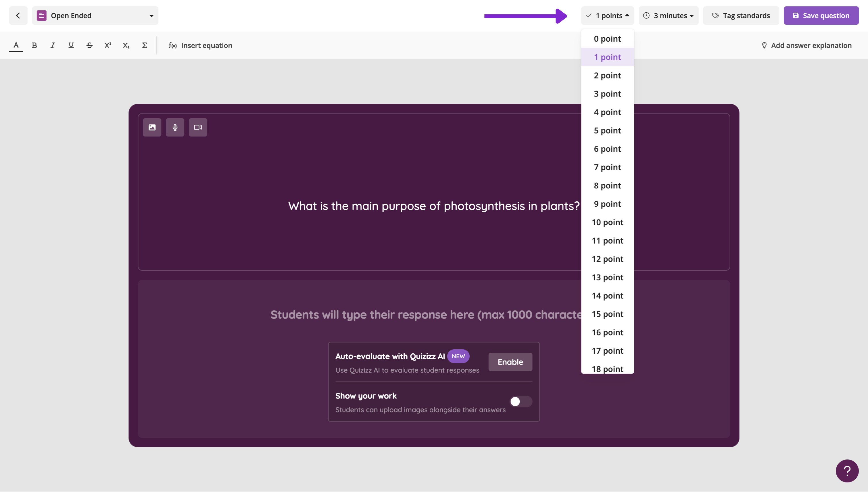Save the question
Image resolution: width=868 pixels, height=493 pixels.
(821, 16)
